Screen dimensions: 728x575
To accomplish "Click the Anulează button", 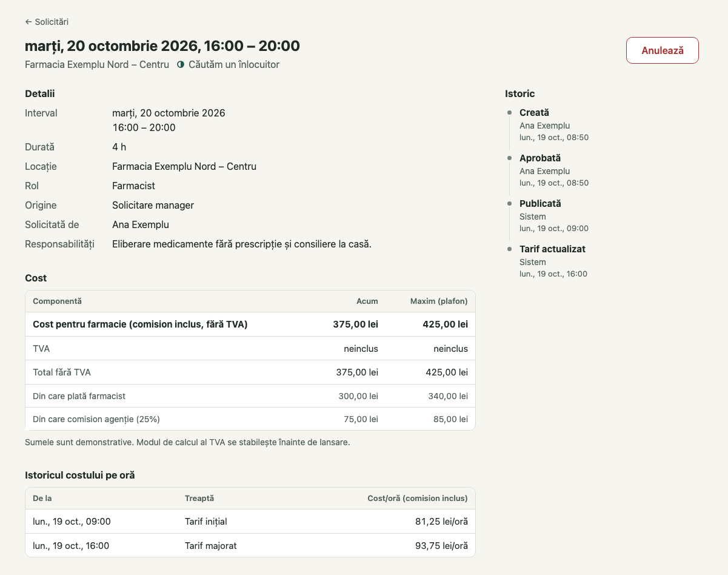I will pyautogui.click(x=663, y=50).
